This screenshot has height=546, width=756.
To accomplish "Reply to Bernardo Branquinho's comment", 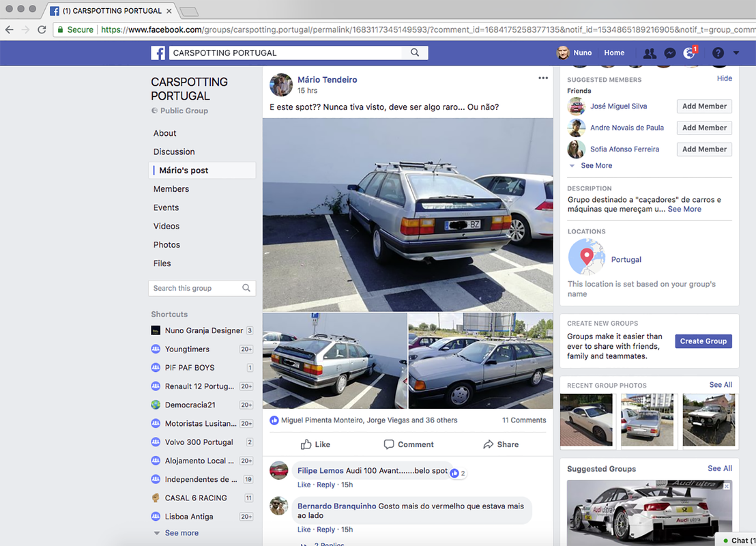I will 325,530.
